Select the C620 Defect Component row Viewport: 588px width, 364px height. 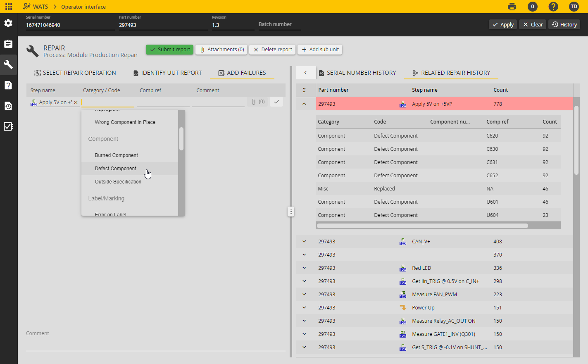pos(438,136)
